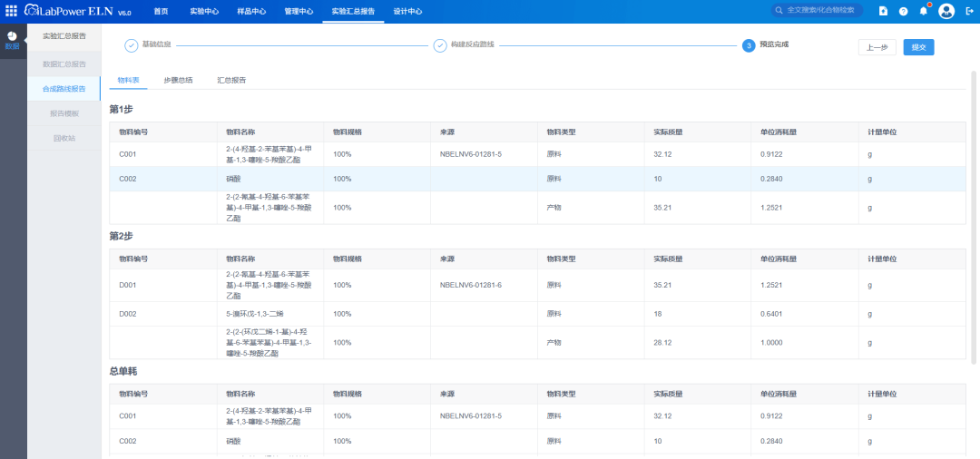Click the unit consumption 1.0000
The height and width of the screenshot is (459, 980).
pyautogui.click(x=770, y=342)
